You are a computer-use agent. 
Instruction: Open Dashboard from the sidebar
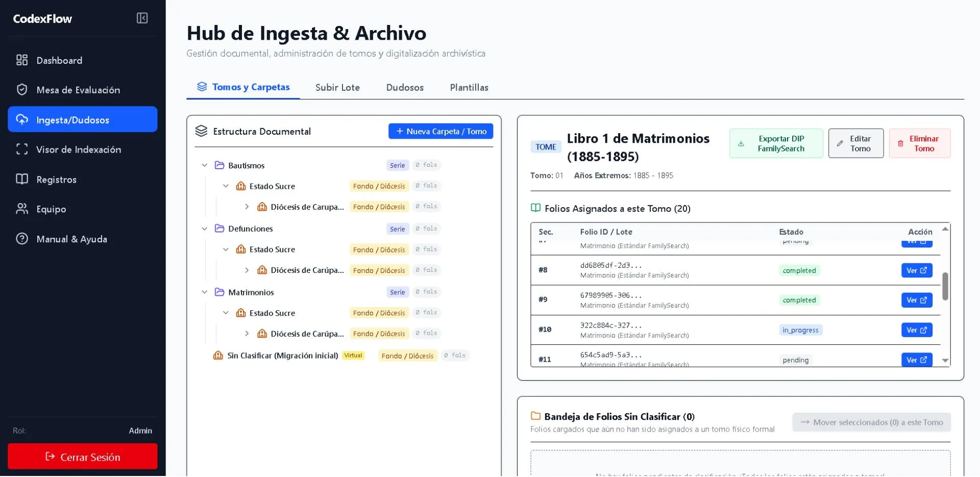(82, 60)
